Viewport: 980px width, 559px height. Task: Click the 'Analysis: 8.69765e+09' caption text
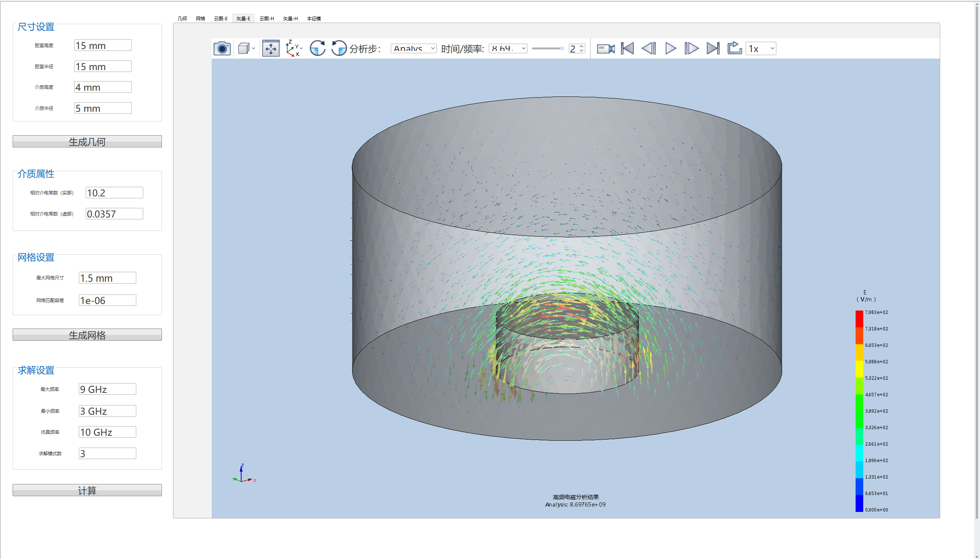575,505
